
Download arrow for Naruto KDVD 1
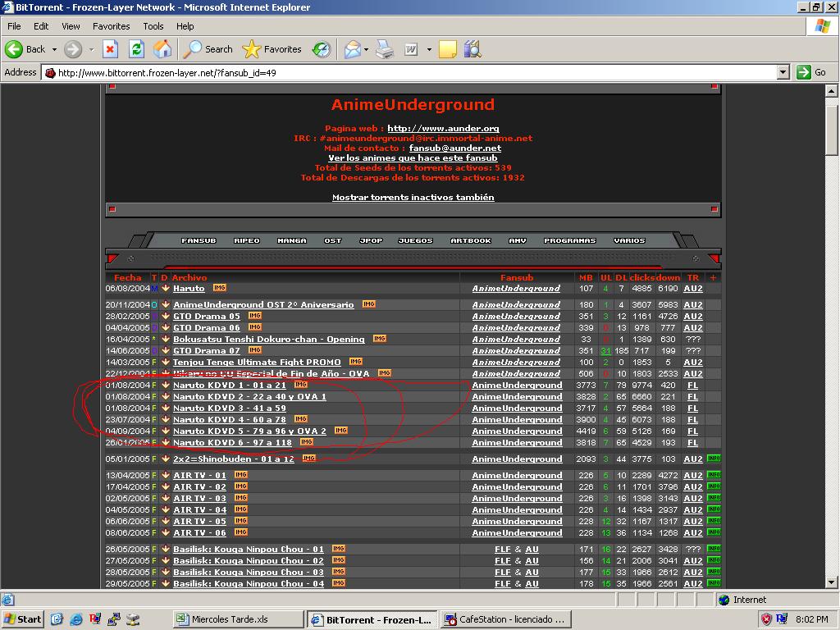coord(166,385)
